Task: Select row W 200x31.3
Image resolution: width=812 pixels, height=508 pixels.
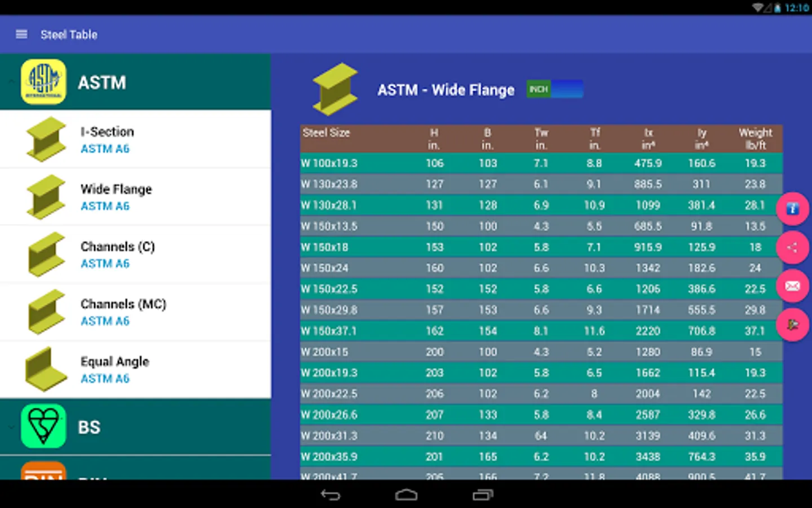Action: [x=541, y=436]
